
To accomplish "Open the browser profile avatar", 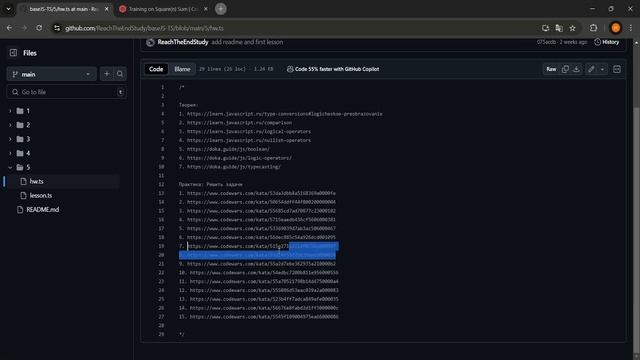I will pyautogui.click(x=616, y=28).
